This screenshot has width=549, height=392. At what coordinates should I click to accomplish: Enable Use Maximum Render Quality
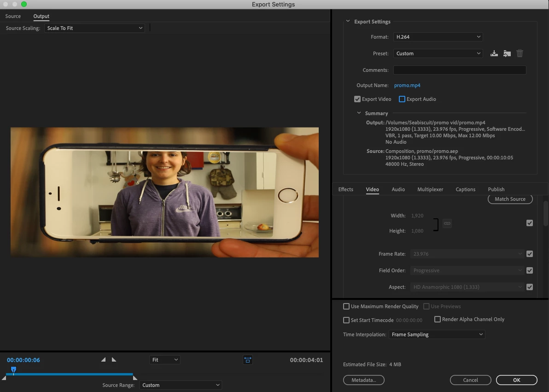coord(346,306)
